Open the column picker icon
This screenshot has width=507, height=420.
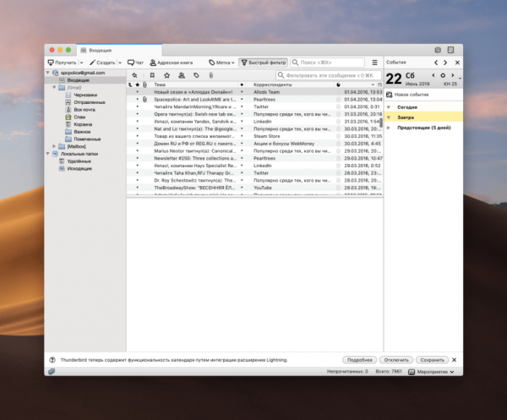click(x=380, y=85)
